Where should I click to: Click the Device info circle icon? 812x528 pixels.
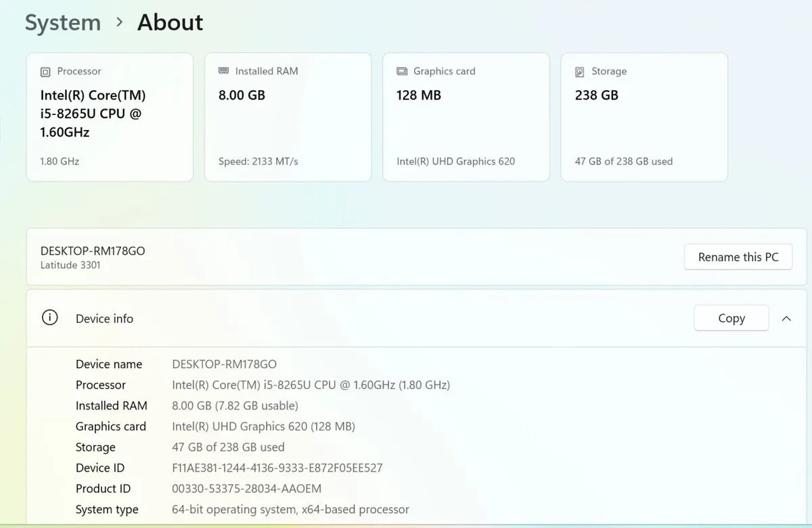(x=50, y=317)
